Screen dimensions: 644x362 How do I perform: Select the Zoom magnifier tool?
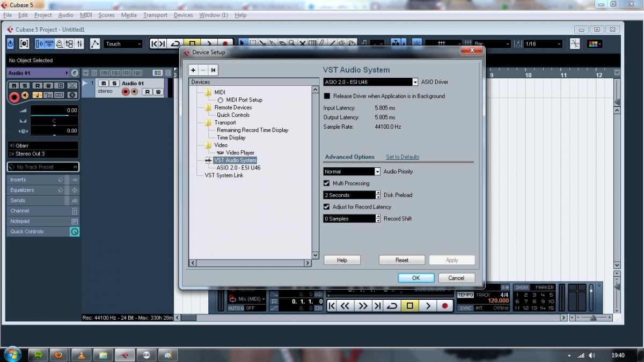pos(292,43)
